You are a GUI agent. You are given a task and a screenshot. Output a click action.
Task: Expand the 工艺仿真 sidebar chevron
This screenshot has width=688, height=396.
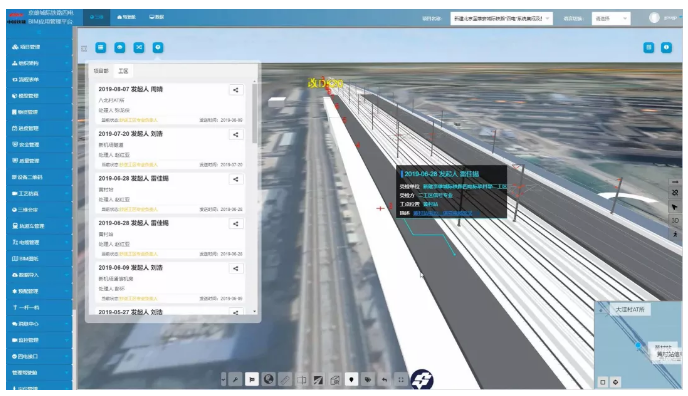(x=67, y=193)
